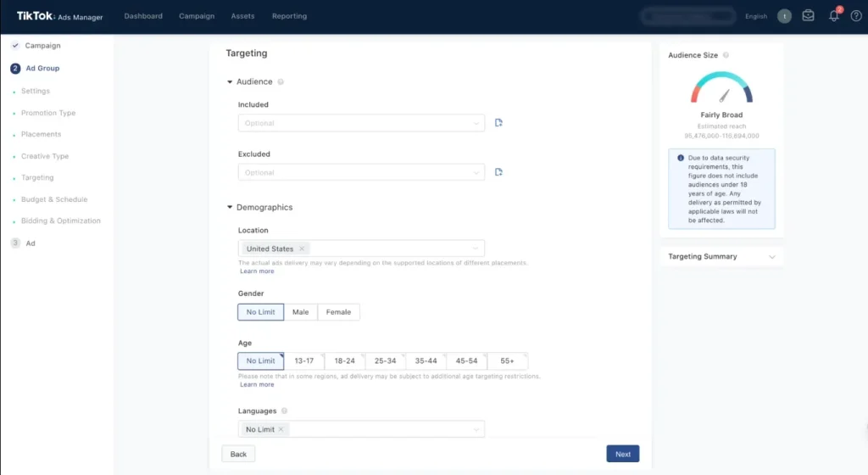Select Female gender option
The image size is (868, 475).
pyautogui.click(x=338, y=311)
